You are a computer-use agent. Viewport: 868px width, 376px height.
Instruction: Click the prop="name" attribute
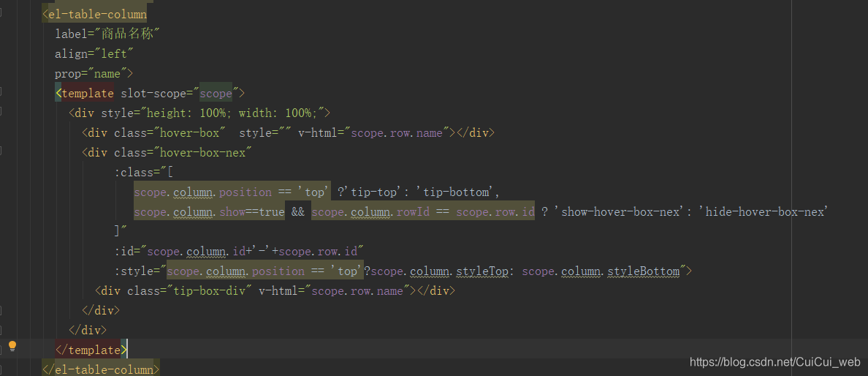pyautogui.click(x=91, y=73)
